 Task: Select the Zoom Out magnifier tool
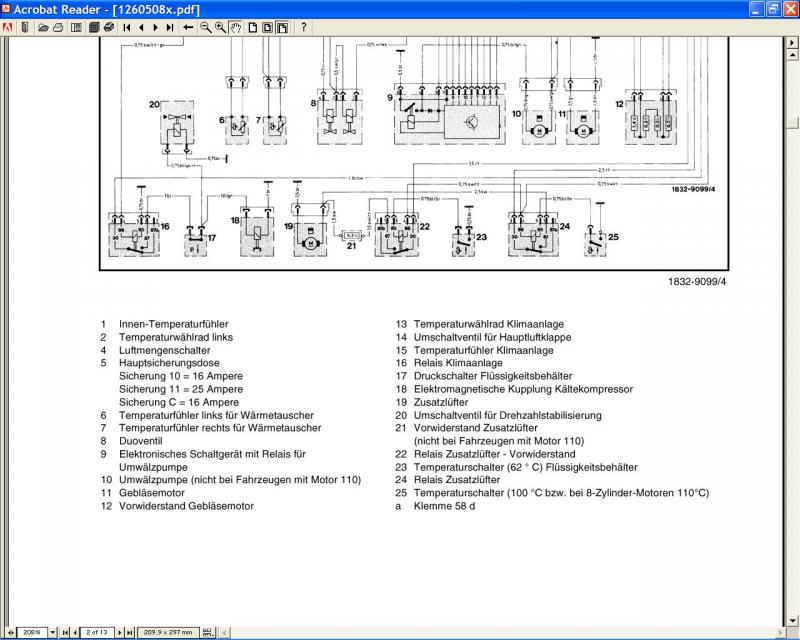click(205, 27)
